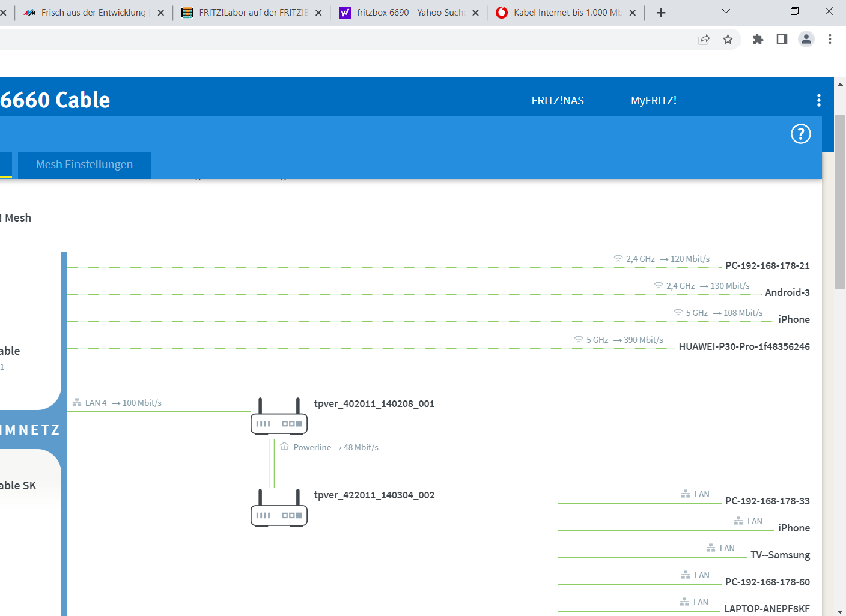Click the LAN icon for PC-192-168-178-60

tap(686, 575)
